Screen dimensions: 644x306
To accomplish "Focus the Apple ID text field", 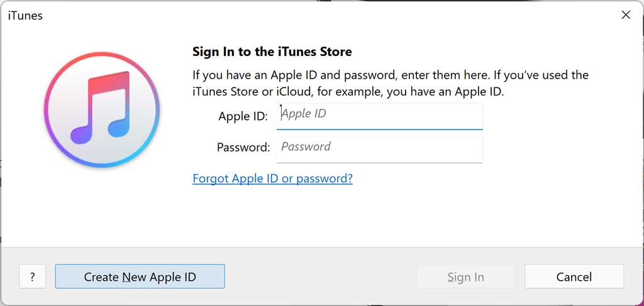I will tap(379, 116).
